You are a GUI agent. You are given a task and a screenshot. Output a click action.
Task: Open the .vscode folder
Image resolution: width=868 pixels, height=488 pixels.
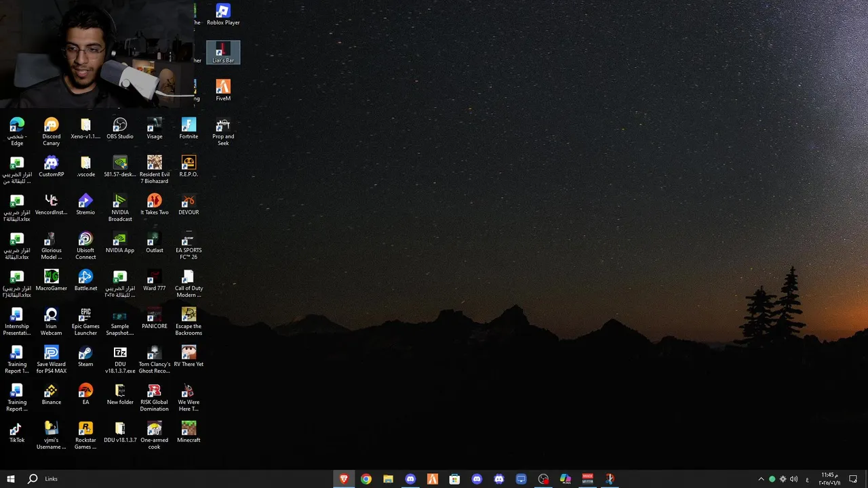[85, 166]
